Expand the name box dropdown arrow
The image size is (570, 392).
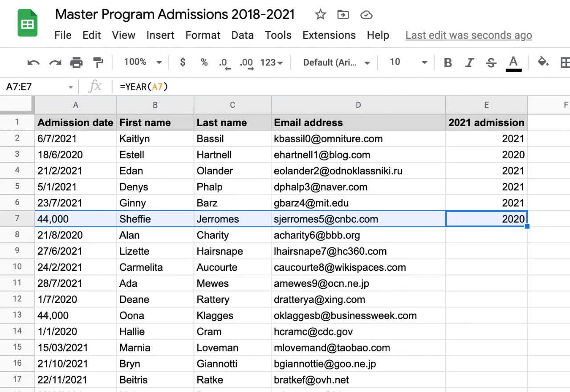click(70, 87)
